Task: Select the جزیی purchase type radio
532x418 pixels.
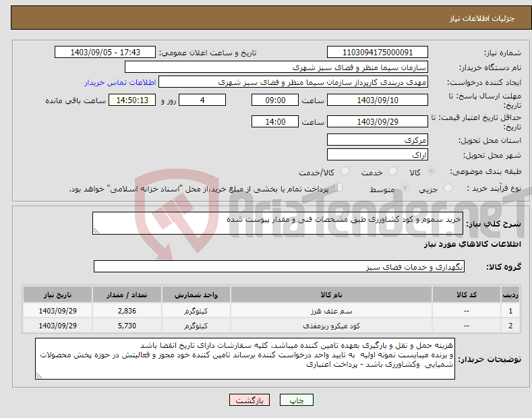Action: pos(448,188)
